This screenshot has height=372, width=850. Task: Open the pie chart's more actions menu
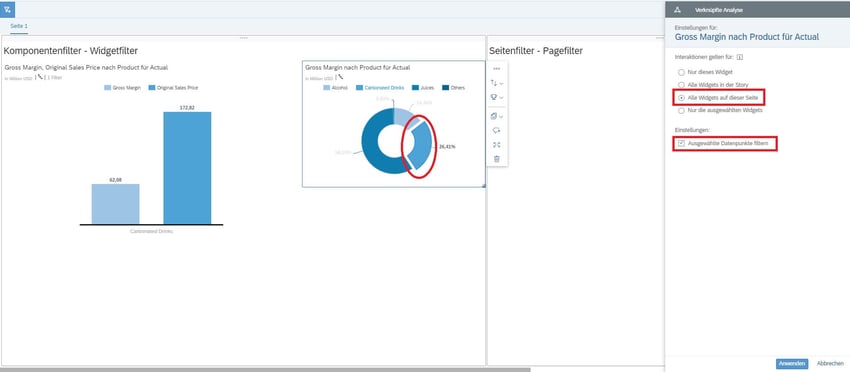pyautogui.click(x=497, y=69)
